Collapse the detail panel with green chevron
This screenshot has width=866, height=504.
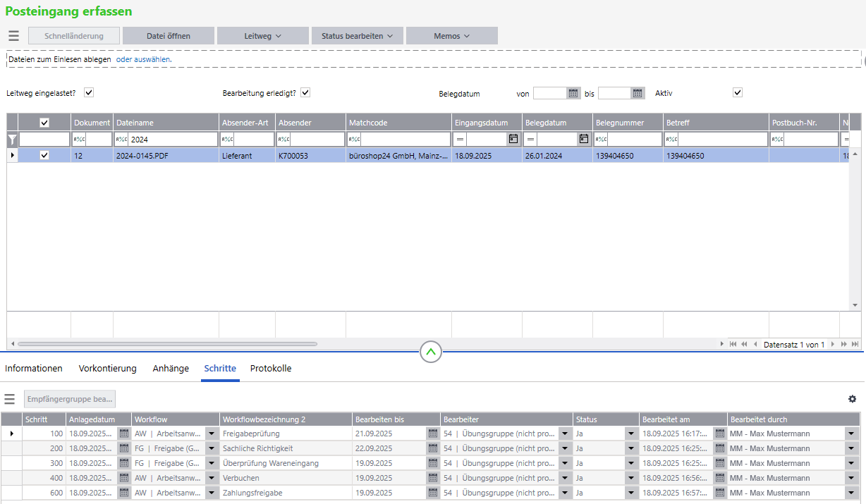[x=431, y=351]
